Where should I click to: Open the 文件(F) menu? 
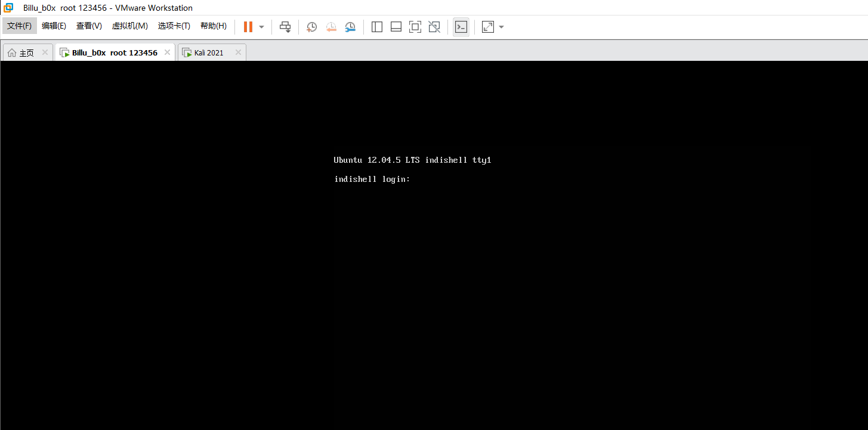(x=20, y=26)
